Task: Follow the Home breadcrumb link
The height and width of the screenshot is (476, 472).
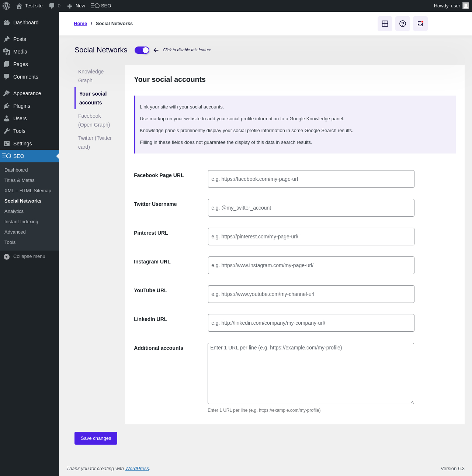Action: 80,24
